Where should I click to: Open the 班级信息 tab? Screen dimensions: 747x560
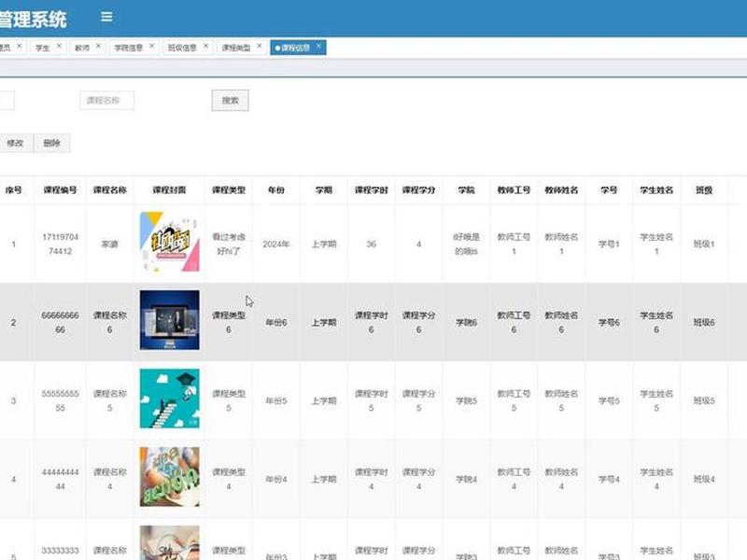click(x=182, y=48)
